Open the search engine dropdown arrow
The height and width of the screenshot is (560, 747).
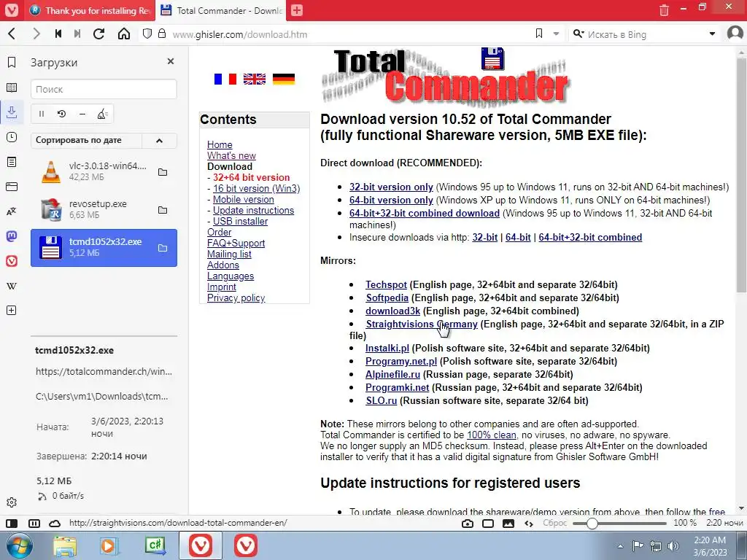point(712,34)
